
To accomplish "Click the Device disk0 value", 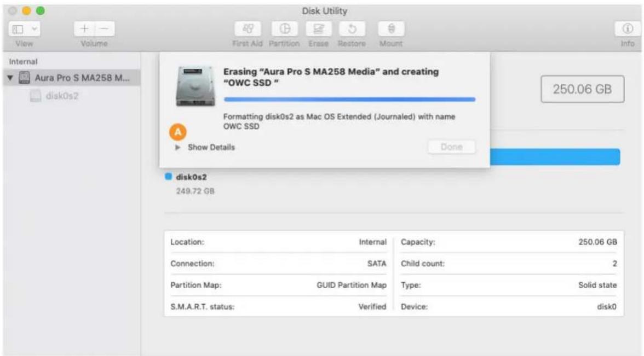I will click(607, 307).
